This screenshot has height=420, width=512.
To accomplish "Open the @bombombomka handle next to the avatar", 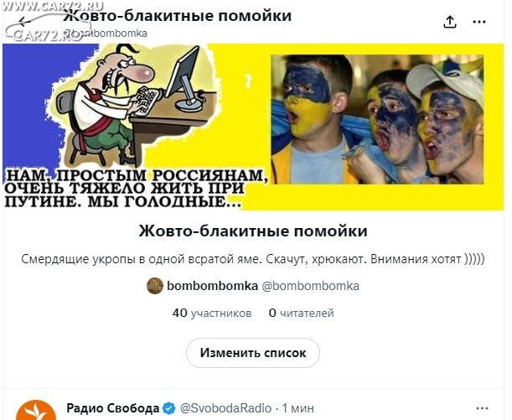I will 311,286.
